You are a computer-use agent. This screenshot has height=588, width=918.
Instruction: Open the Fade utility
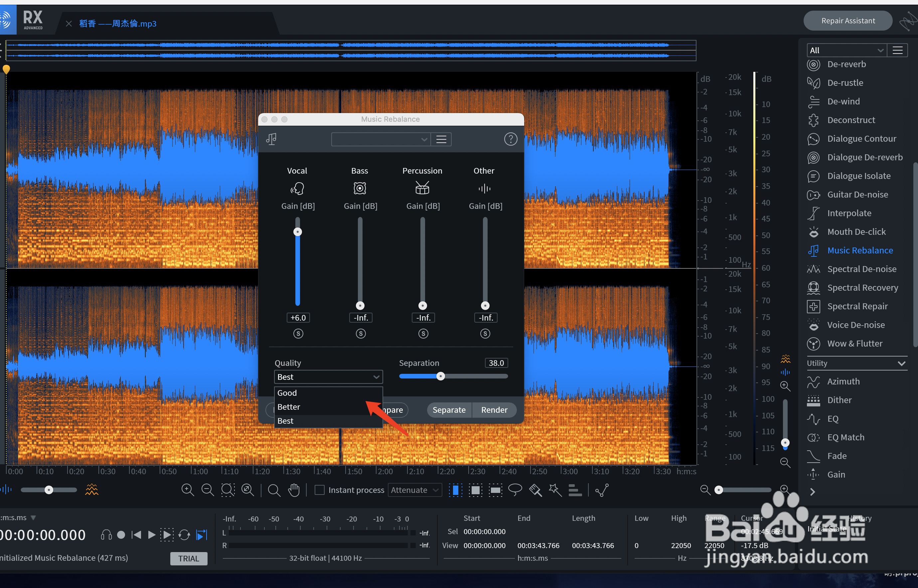pos(837,456)
